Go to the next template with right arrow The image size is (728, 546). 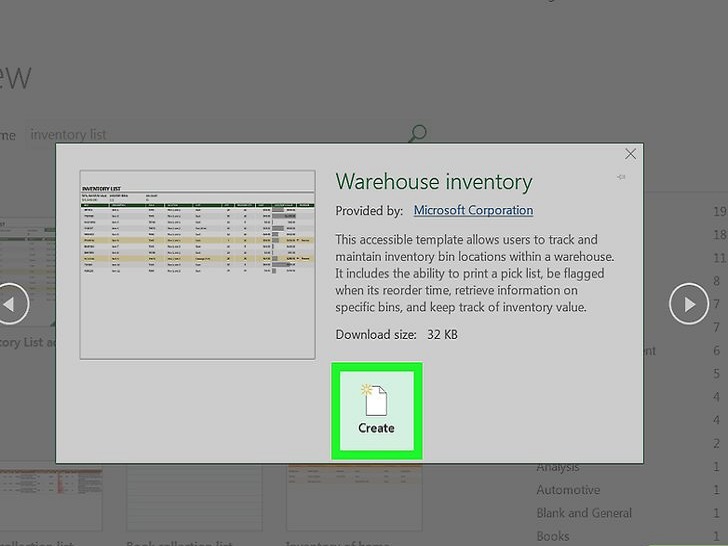[689, 304]
